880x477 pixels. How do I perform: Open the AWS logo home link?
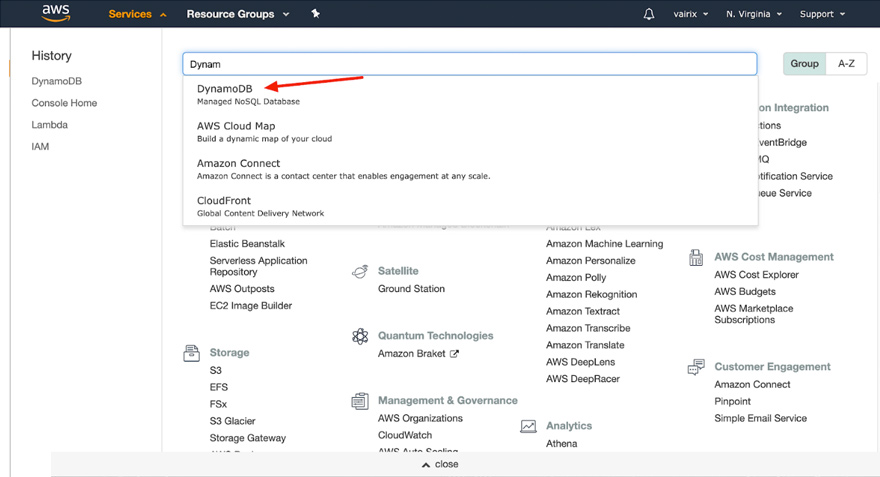click(56, 13)
